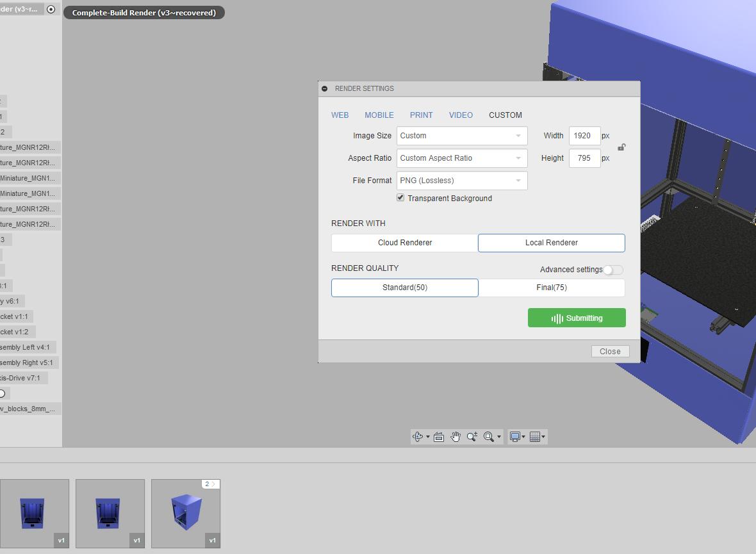Open the File Format dropdown
756x554 pixels.
461,181
